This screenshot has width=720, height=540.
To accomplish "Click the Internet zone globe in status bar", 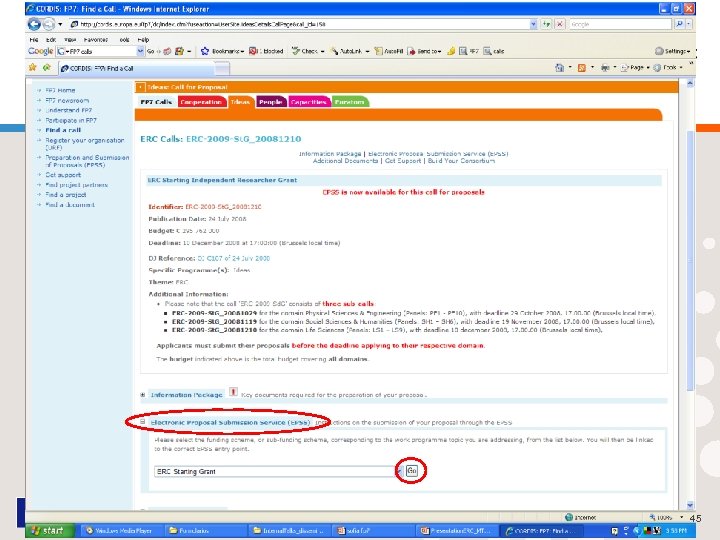I will 569,518.
